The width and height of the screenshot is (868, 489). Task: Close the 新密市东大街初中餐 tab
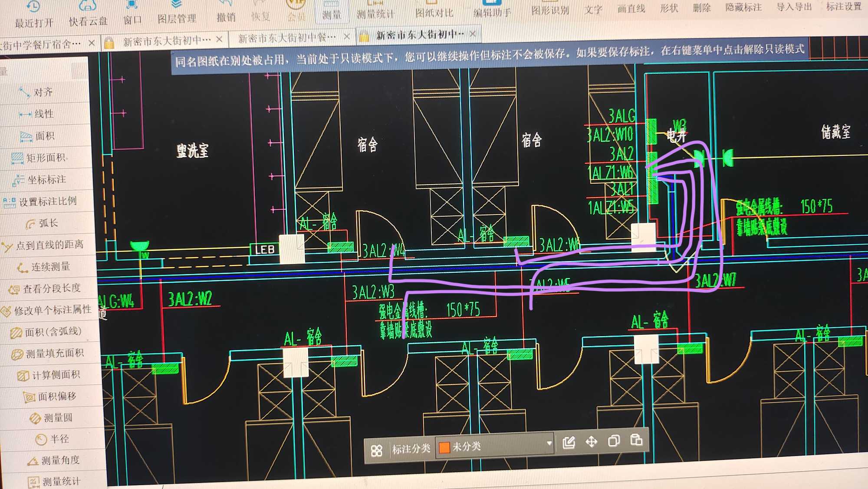click(x=347, y=36)
